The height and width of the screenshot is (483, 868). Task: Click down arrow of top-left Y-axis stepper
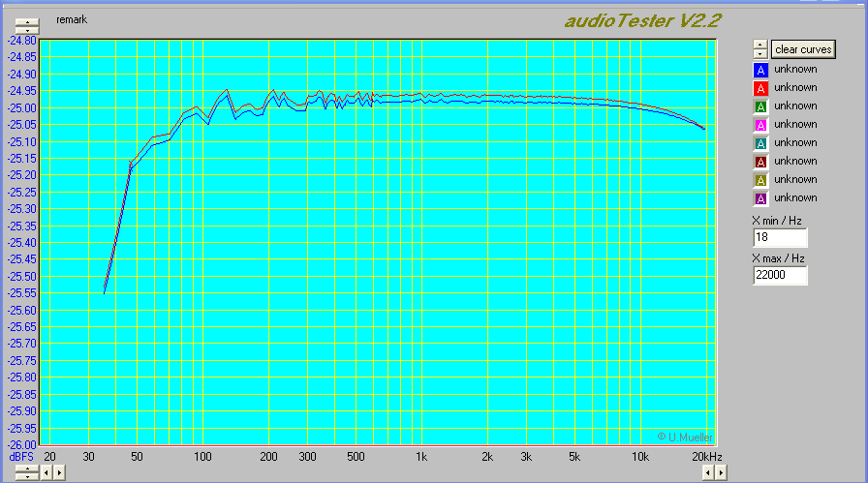tap(27, 30)
